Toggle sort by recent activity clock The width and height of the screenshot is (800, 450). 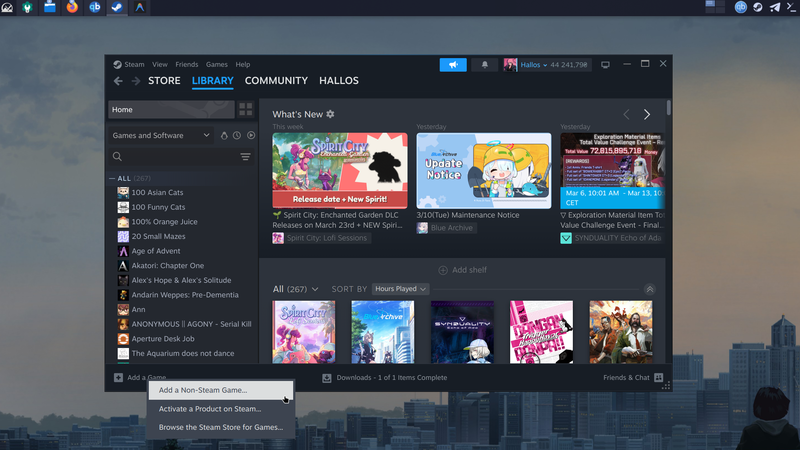click(x=237, y=135)
